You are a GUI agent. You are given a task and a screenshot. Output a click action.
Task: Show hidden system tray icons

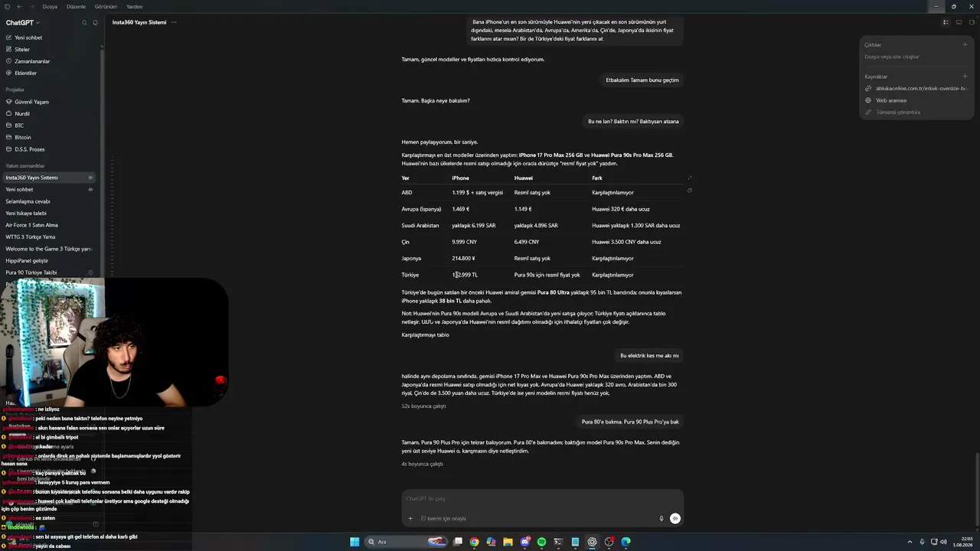click(910, 542)
